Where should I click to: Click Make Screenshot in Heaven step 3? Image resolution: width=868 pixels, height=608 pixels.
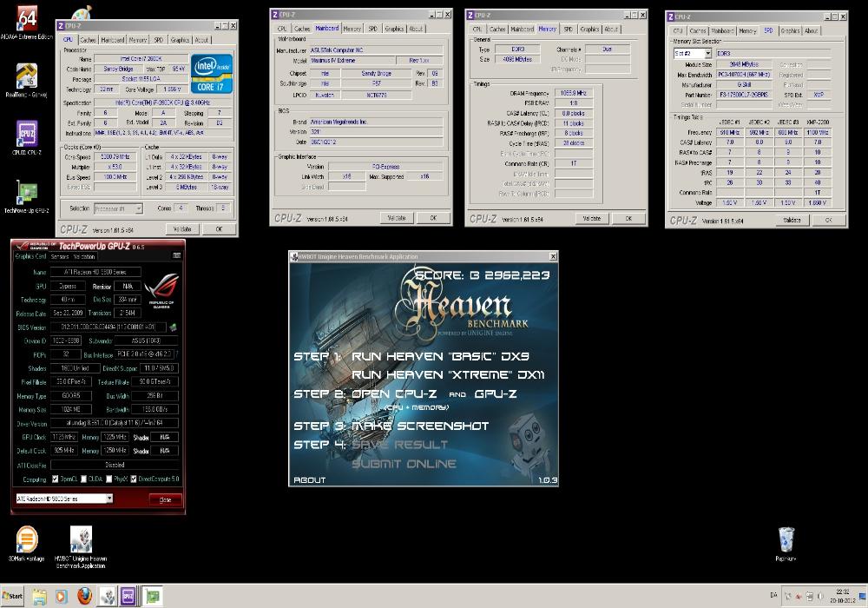coord(420,426)
